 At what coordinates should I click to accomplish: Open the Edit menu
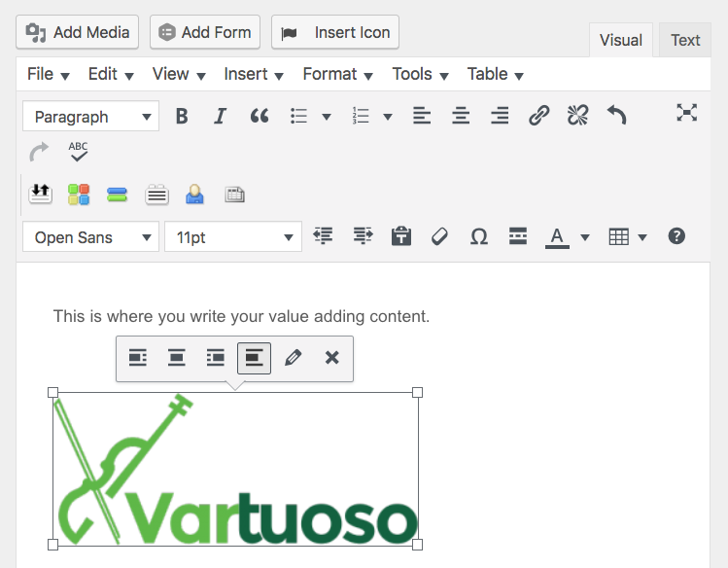point(111,74)
